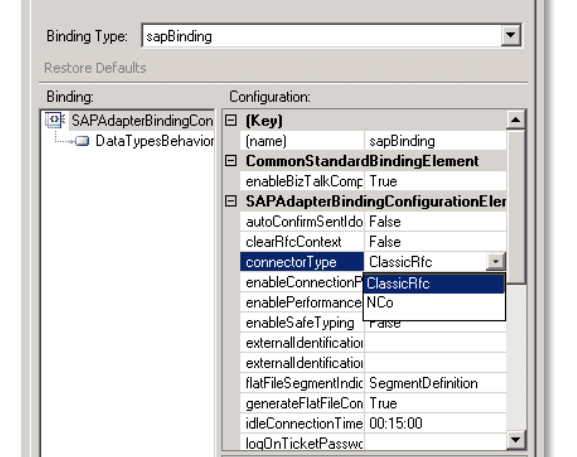Click the empty logOnTicketPasswc value field

[x=435, y=442]
